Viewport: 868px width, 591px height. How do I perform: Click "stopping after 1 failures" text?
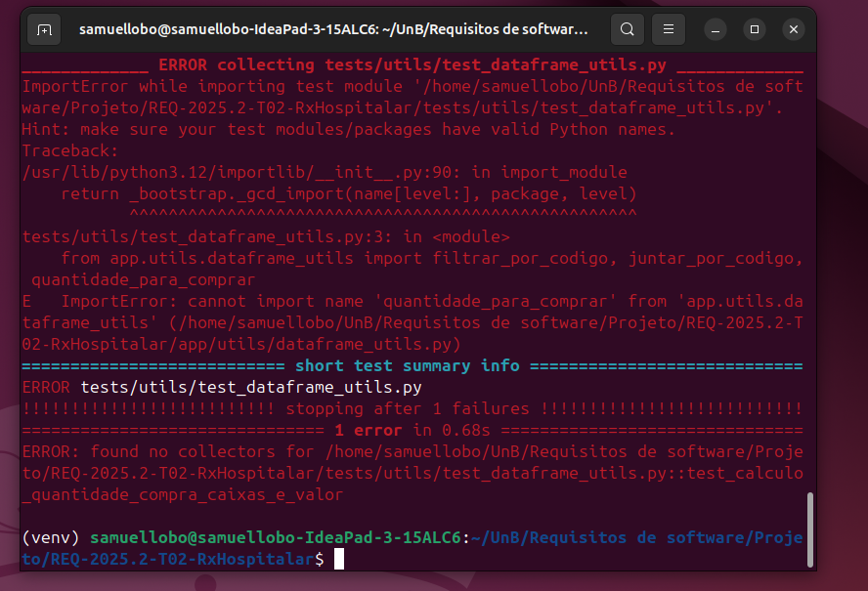click(407, 408)
